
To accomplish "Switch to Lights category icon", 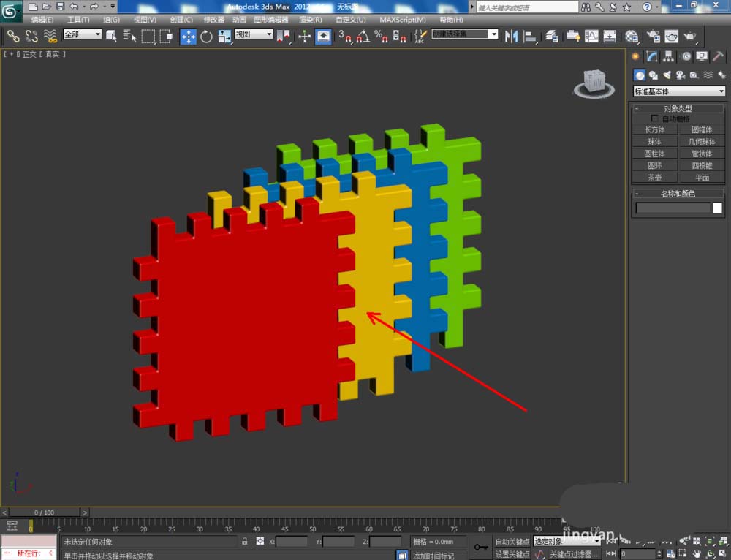I will point(667,75).
